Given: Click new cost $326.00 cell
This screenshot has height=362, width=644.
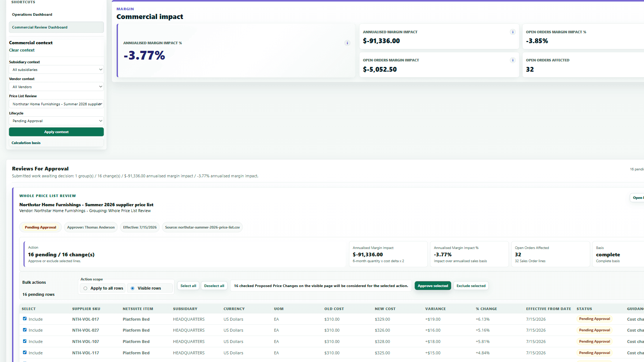Looking at the screenshot, I should [x=382, y=330].
